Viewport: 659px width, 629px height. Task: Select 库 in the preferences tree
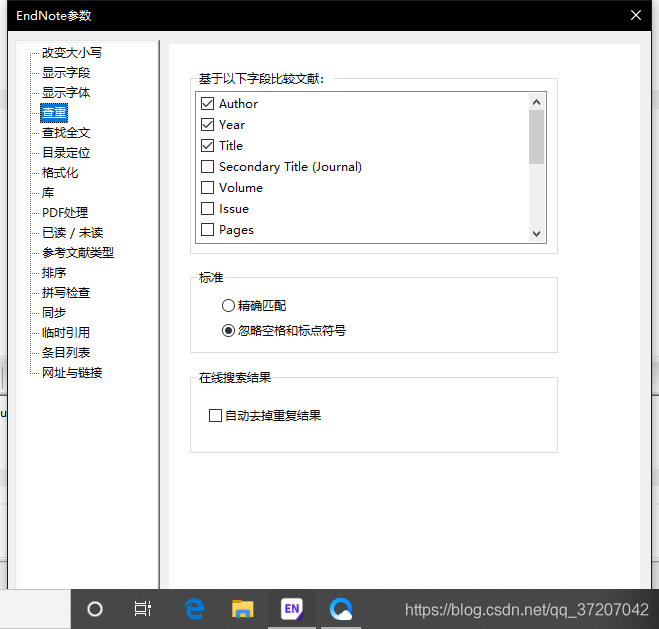click(48, 192)
